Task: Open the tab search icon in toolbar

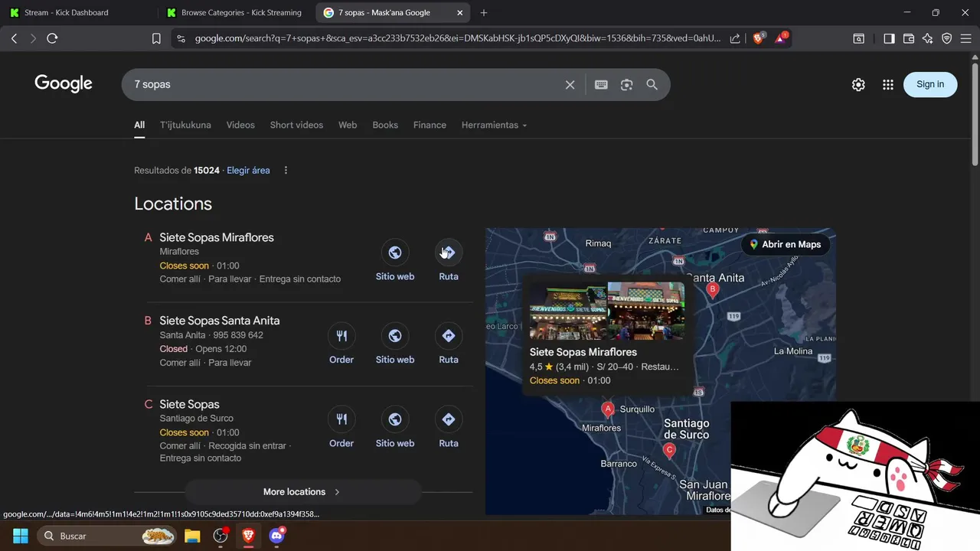Action: (859, 38)
